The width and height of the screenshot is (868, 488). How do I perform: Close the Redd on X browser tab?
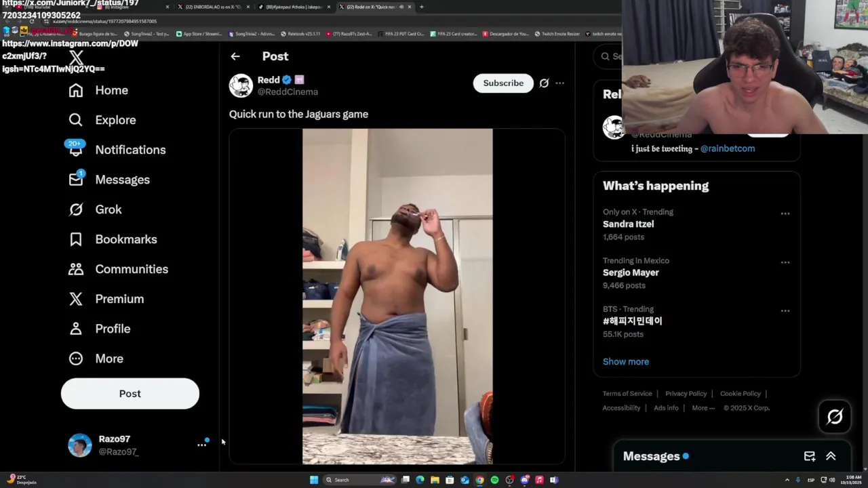click(x=410, y=7)
